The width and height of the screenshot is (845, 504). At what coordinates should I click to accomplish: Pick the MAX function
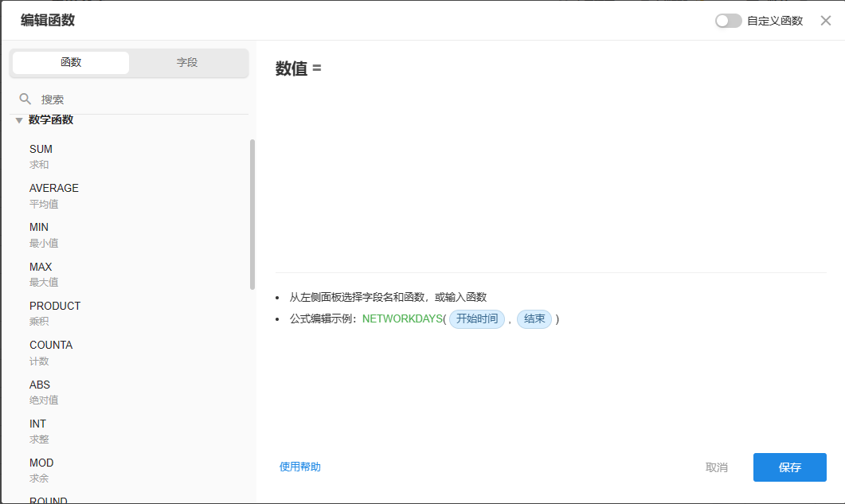[x=41, y=274]
